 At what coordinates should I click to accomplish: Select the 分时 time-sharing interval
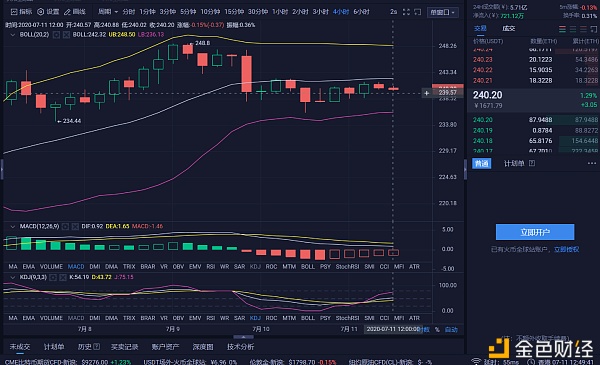click(129, 12)
